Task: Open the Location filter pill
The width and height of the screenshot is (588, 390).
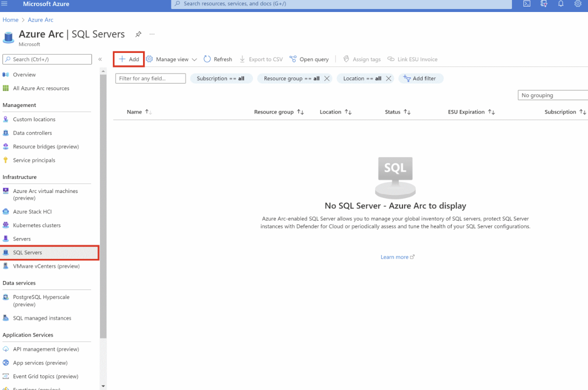Action: [x=362, y=78]
